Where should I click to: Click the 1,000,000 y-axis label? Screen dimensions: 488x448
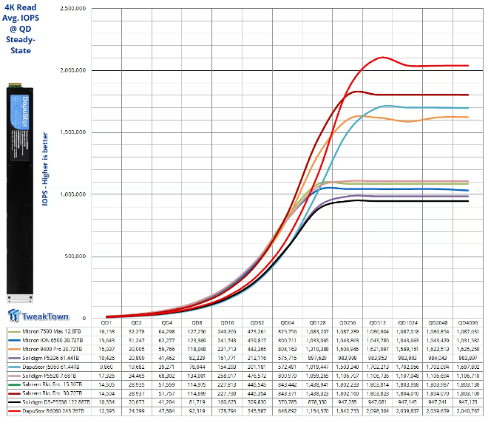73,194
